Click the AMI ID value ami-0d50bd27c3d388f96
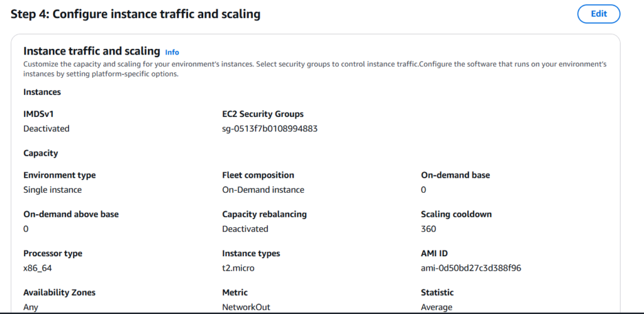Screen dimensions: 644x314 tap(470, 268)
